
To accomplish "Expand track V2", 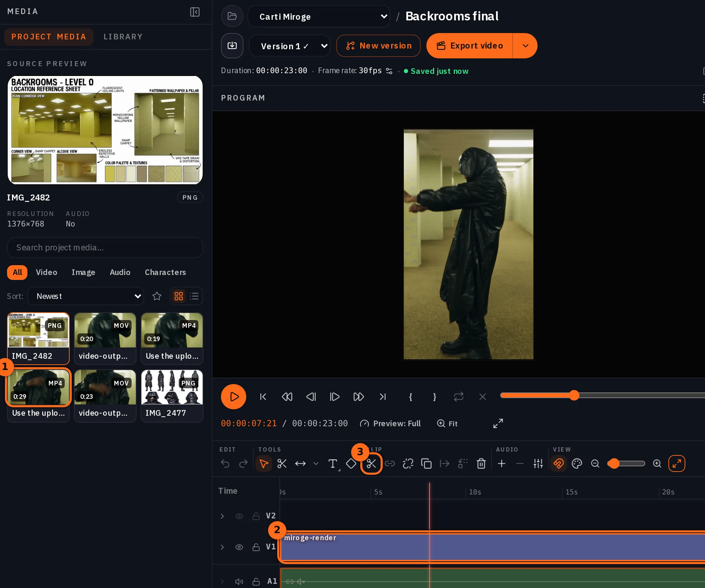I will coord(222,516).
